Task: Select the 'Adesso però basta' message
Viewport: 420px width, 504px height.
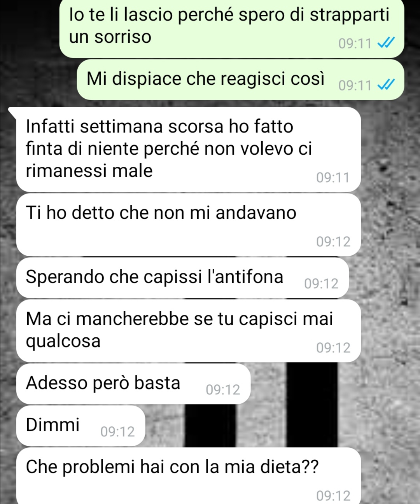Action: point(133,384)
